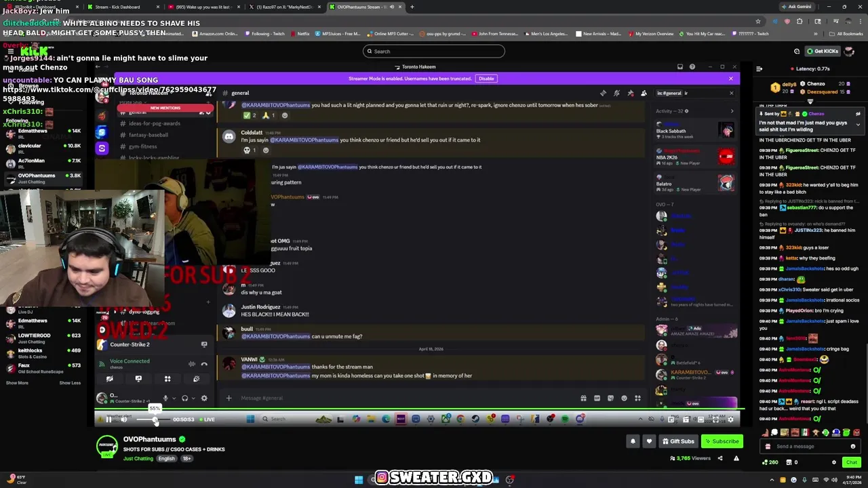Expand the pinned Chenzo message
The width and height of the screenshot is (868, 488).
point(858,125)
